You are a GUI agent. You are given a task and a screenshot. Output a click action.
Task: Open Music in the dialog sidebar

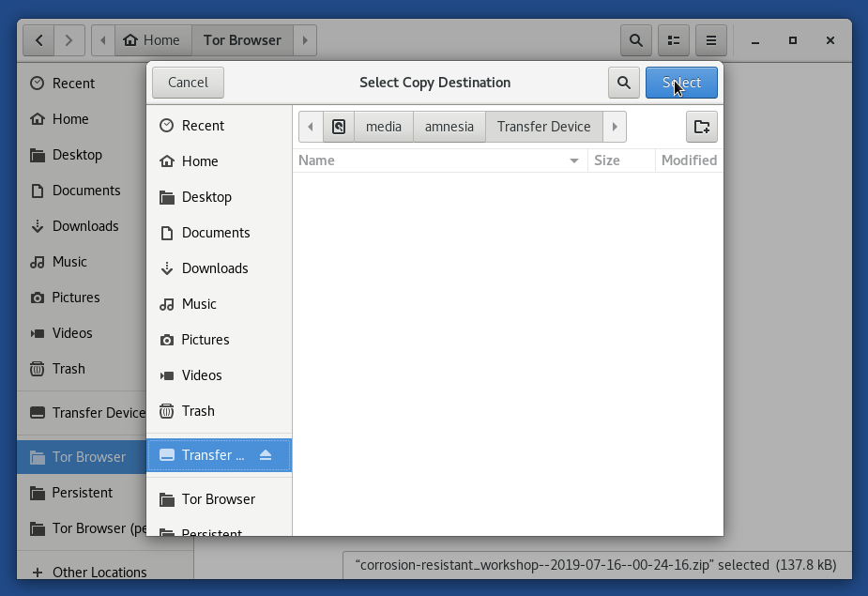(220, 304)
